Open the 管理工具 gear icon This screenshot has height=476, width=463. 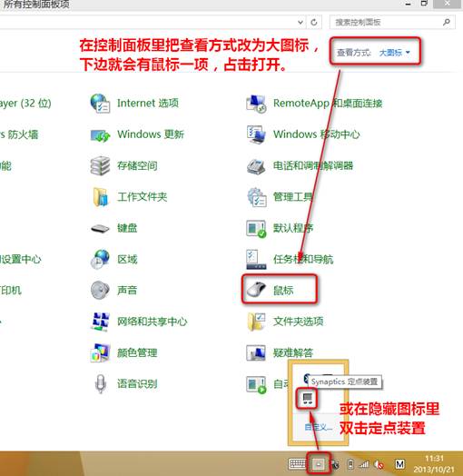click(x=257, y=197)
